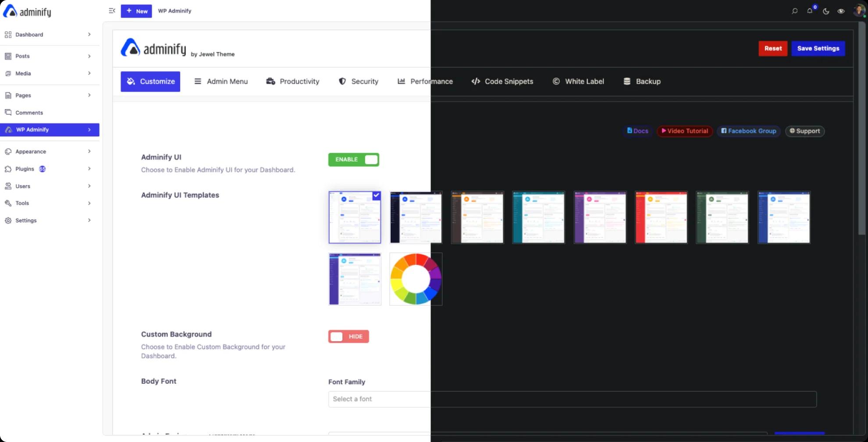Open the Facebook Group link
Screen dimensions: 868x442
[749, 131]
